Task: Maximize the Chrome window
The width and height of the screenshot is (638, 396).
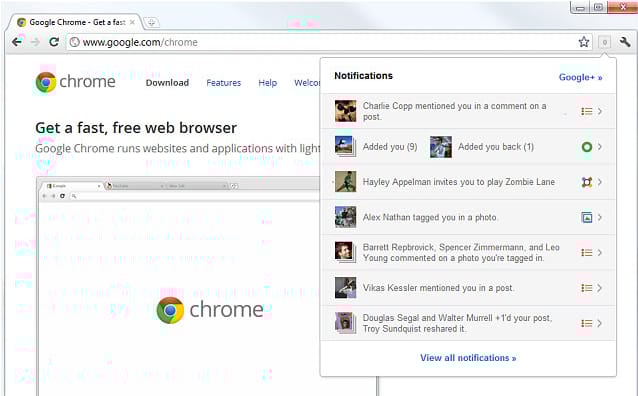Action: 598,7
